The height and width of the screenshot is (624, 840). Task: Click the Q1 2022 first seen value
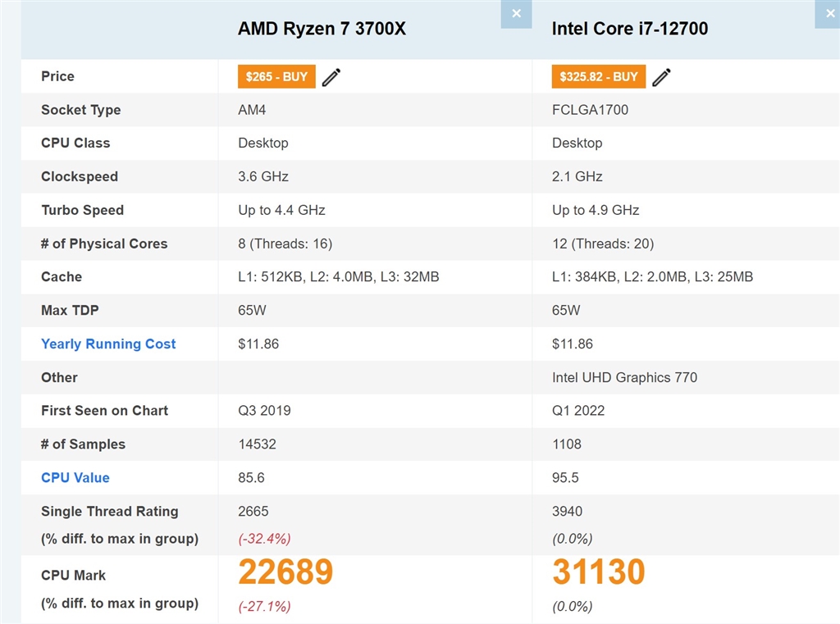(578, 411)
